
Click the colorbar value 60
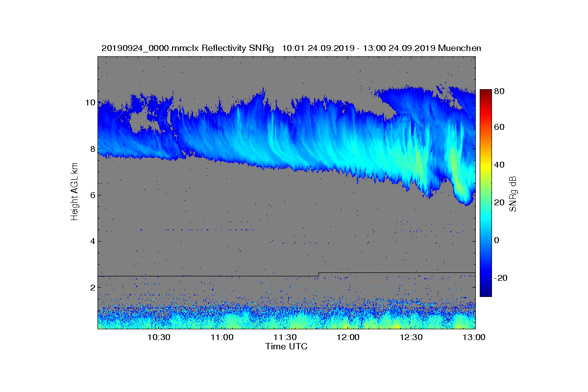point(500,127)
